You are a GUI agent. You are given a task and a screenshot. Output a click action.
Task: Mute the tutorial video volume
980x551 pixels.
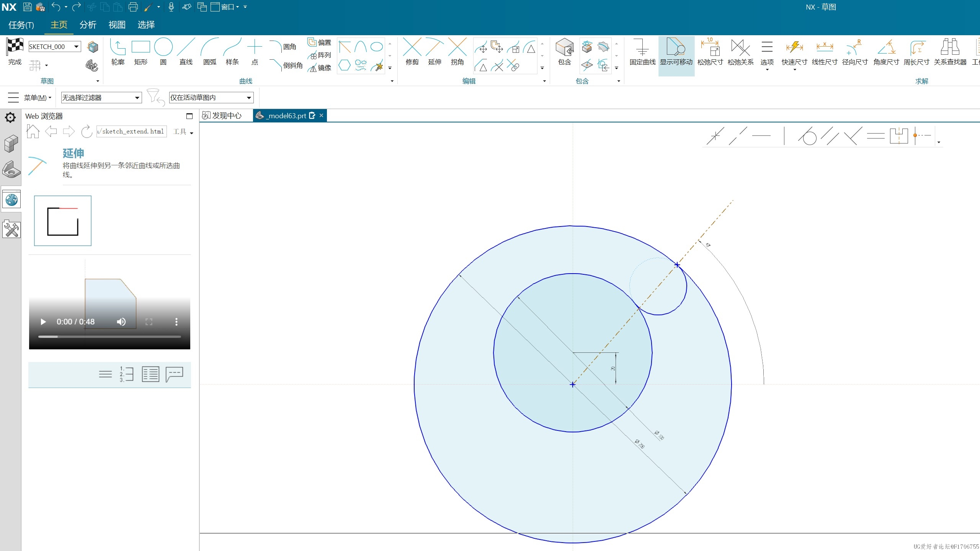[121, 322]
